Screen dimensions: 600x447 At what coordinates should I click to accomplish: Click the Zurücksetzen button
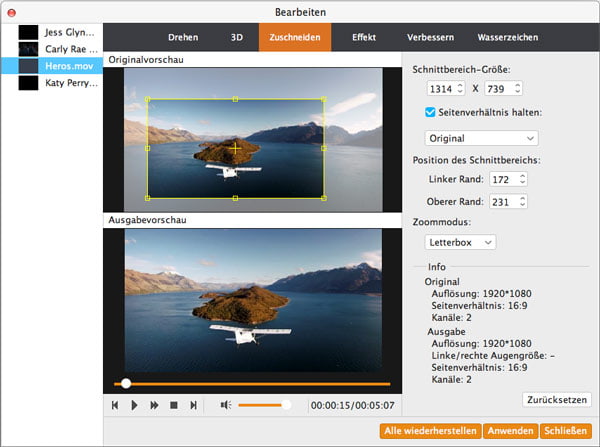click(556, 399)
